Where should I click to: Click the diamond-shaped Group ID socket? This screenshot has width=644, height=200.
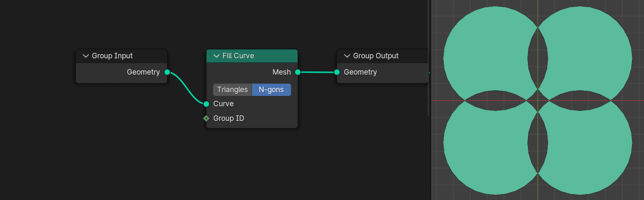coord(206,118)
